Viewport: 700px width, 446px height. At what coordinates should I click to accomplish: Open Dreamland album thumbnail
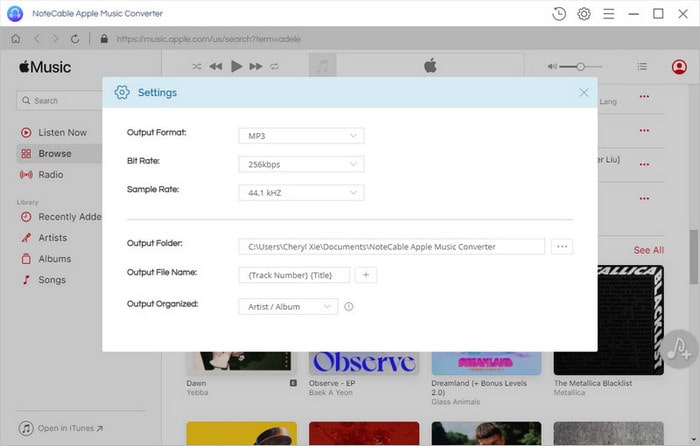[x=486, y=363]
